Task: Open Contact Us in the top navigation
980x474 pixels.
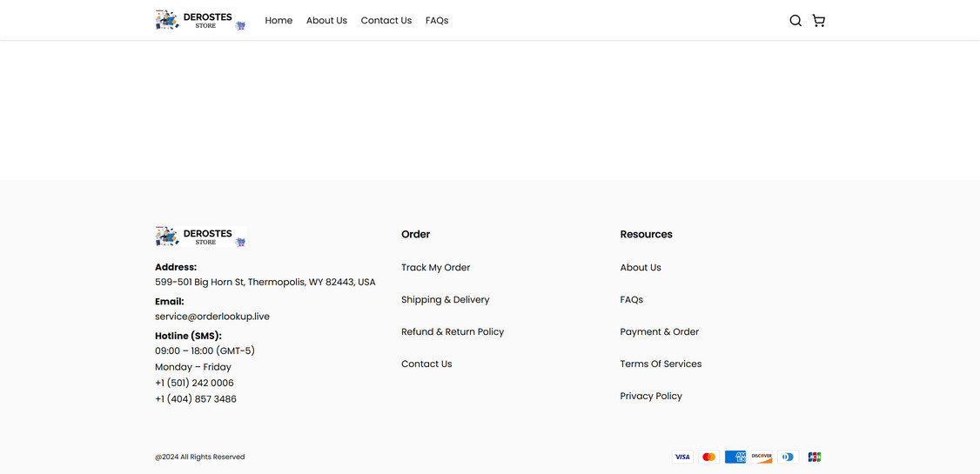Action: tap(386, 21)
